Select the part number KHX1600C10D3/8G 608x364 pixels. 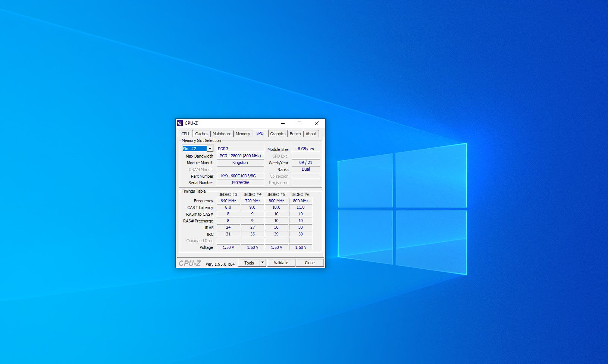click(x=240, y=176)
